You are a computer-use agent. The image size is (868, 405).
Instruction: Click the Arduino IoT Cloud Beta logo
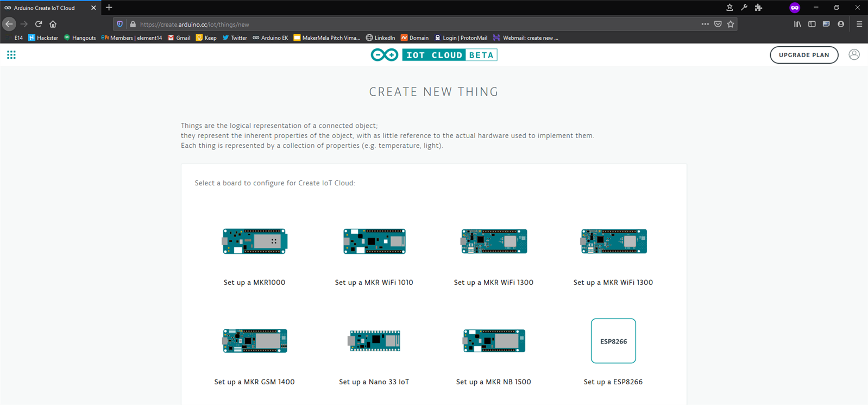(x=433, y=55)
